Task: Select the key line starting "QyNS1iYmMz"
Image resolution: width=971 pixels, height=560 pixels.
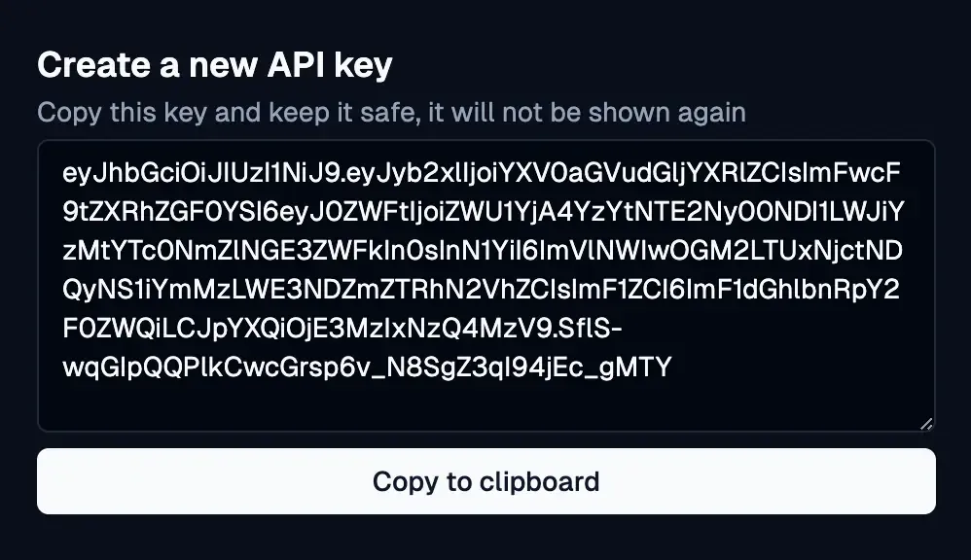Action: (484, 291)
